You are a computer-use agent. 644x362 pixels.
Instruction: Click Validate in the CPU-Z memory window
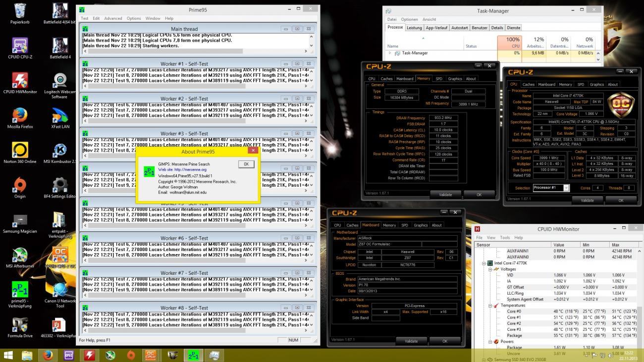click(x=445, y=195)
